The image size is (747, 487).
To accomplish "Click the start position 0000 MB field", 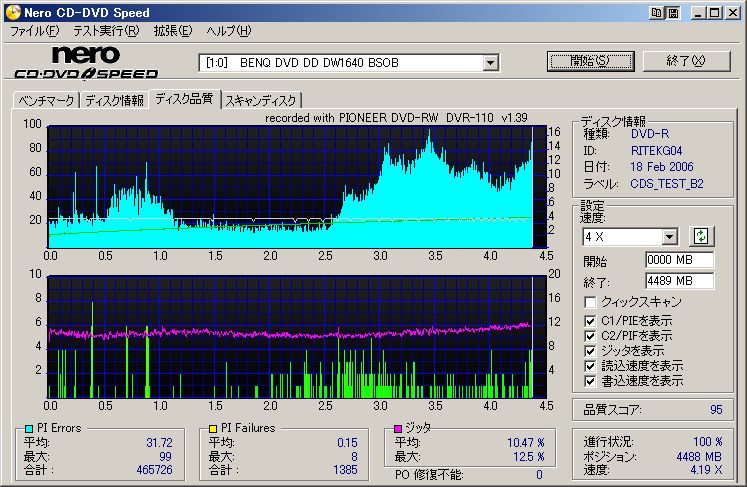I will point(680,260).
